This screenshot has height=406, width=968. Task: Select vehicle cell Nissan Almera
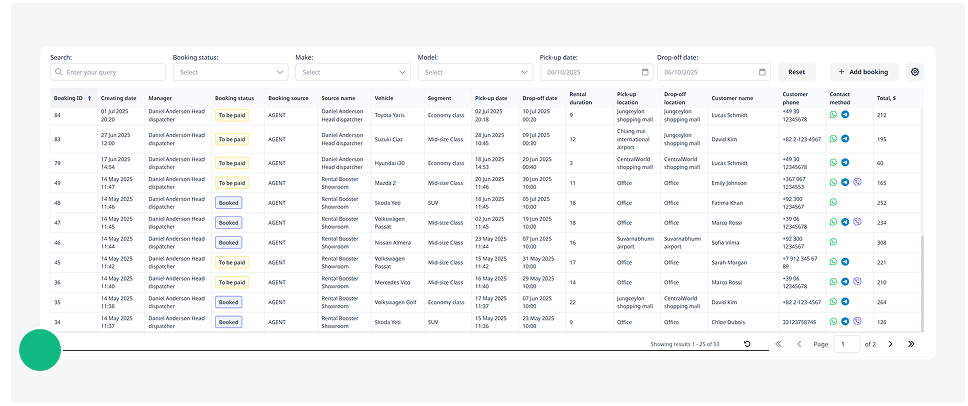[393, 242]
